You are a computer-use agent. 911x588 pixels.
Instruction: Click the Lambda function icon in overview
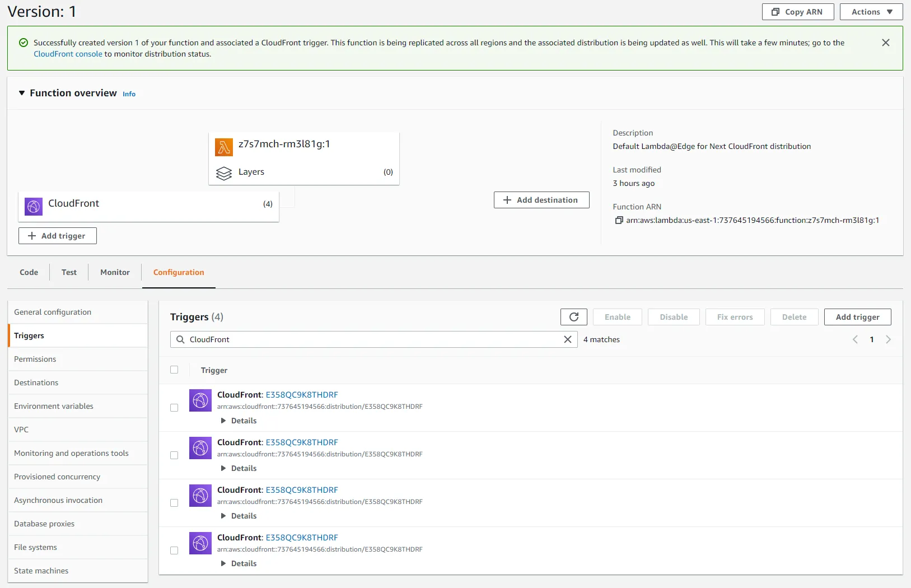point(224,147)
